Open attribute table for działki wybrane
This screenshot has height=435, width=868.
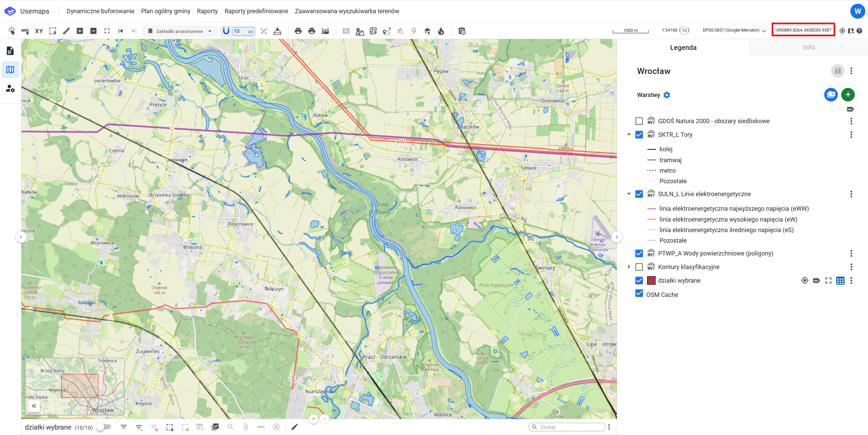coord(840,281)
